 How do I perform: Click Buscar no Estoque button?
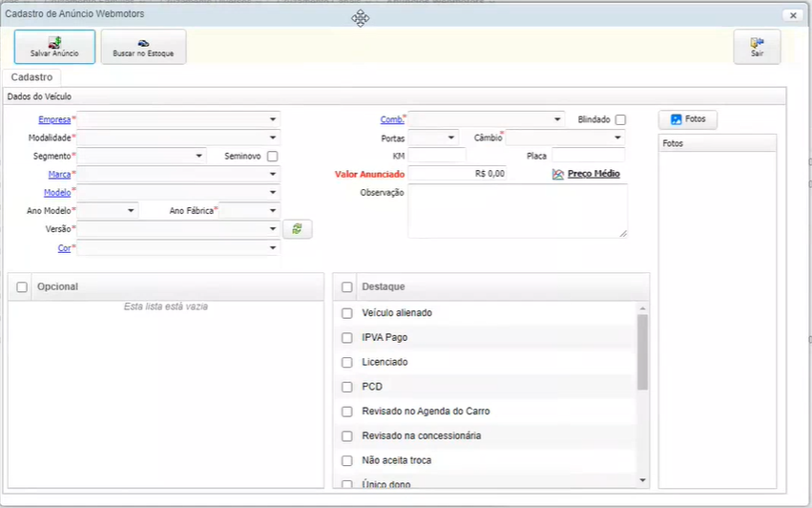143,47
